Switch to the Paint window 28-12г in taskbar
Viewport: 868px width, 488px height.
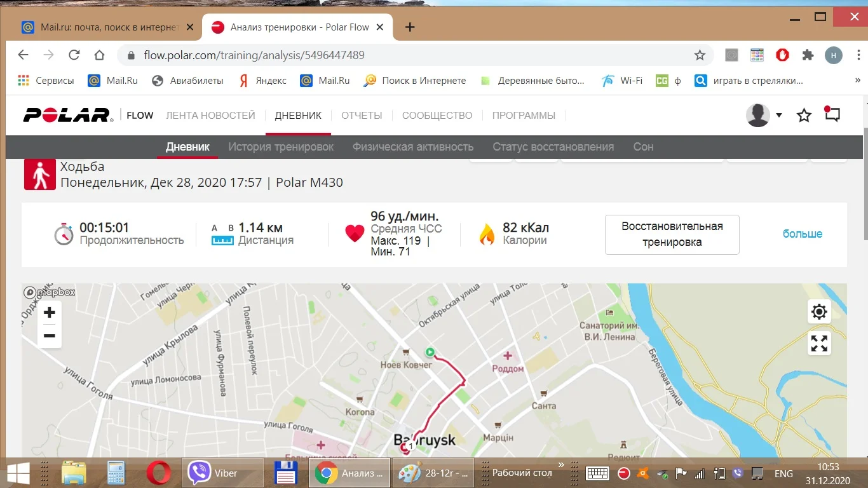tap(433, 473)
